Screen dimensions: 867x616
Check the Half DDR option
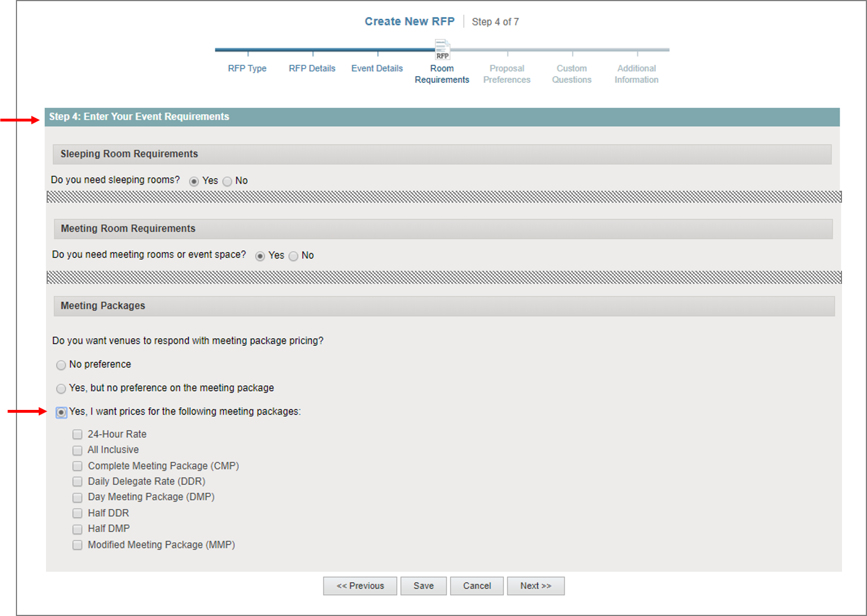77,513
